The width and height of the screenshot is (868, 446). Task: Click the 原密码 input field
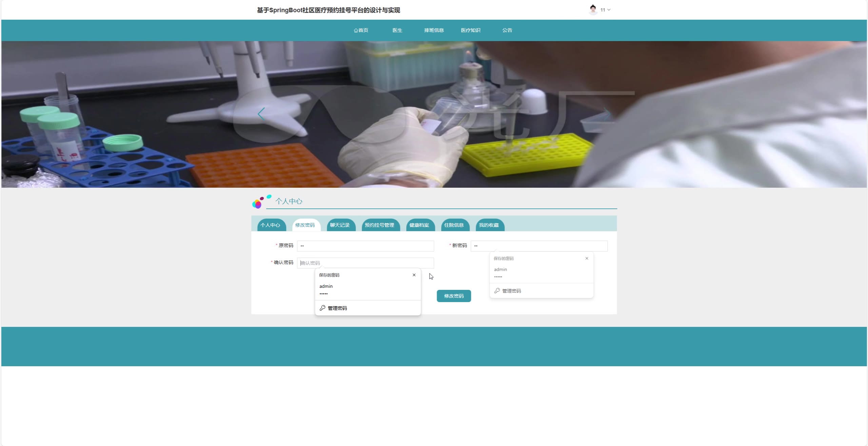tap(365, 246)
